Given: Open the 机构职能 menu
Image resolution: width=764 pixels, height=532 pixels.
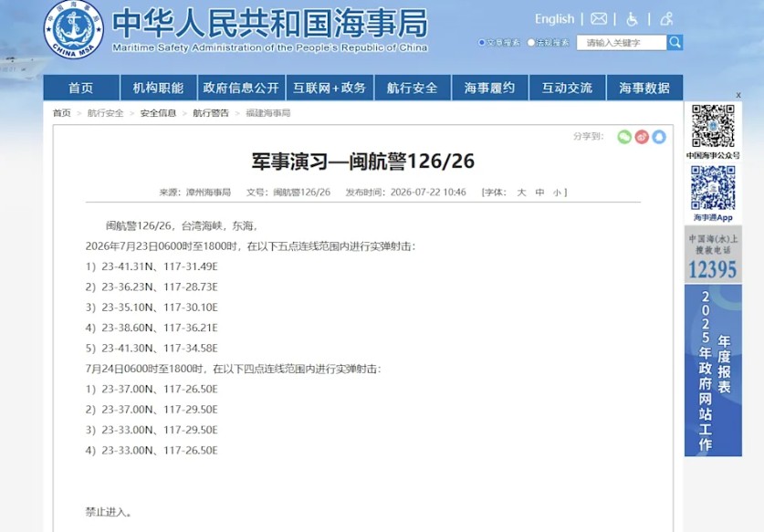Looking at the screenshot, I should pos(158,88).
